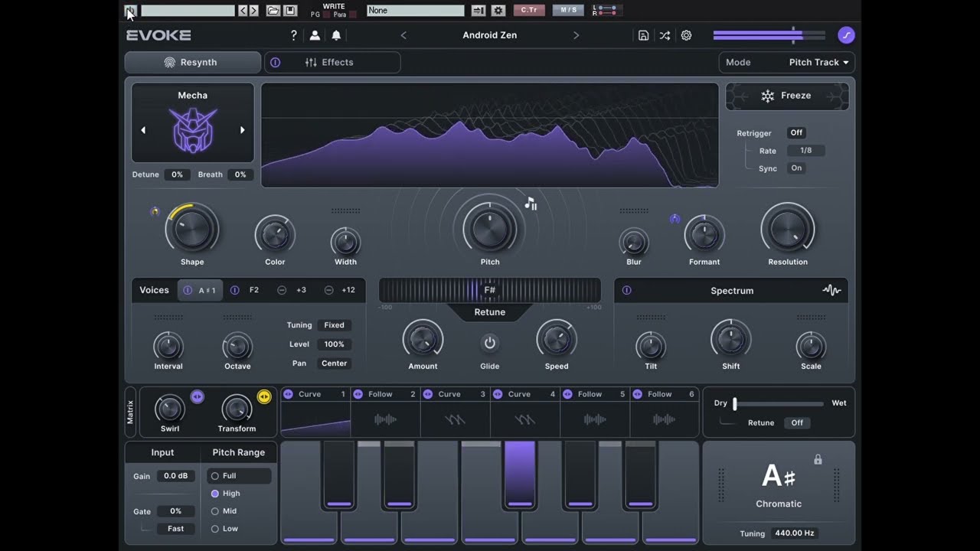Click the Retune label button
The image size is (980, 551).
coord(490,312)
